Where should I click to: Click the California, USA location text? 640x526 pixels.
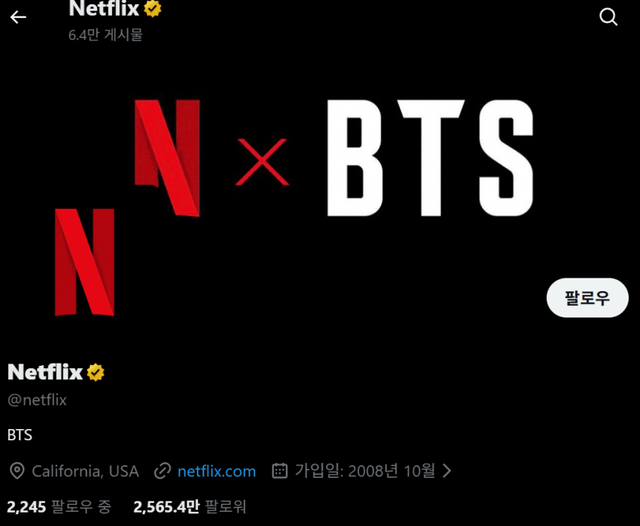[x=85, y=471]
